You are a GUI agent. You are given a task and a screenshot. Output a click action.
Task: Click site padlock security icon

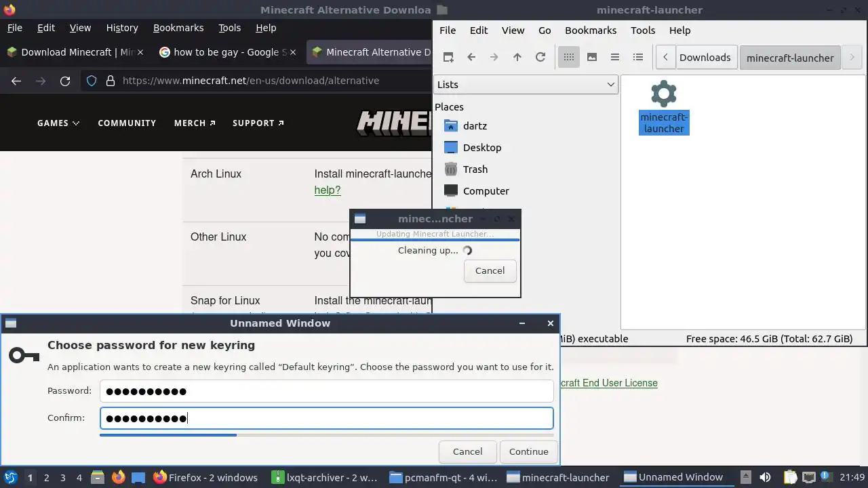[x=111, y=81]
